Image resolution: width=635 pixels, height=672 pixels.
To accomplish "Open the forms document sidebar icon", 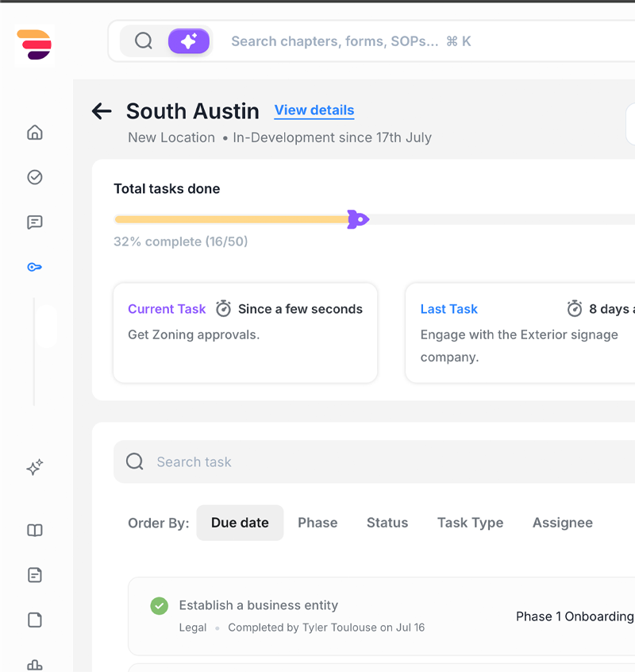I will 35,575.
